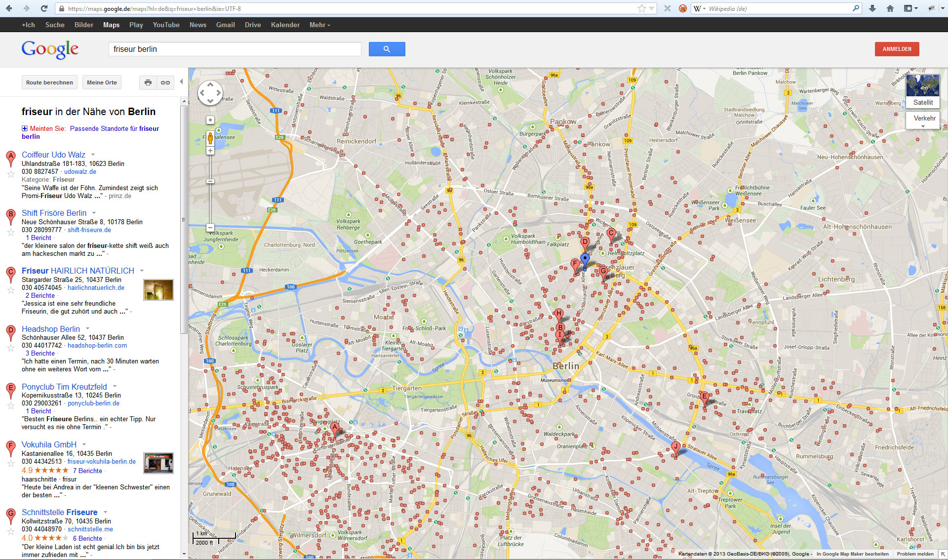Open Kalender in the Google bar
The width and height of the screenshot is (948, 560).
[285, 25]
